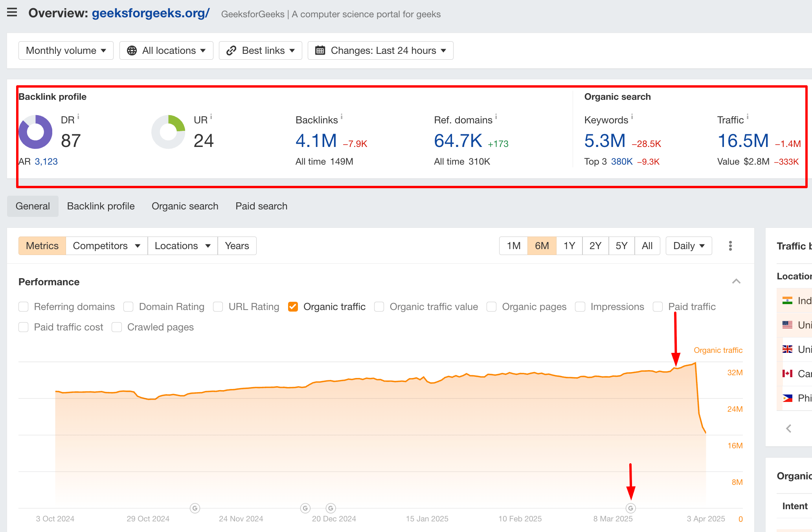This screenshot has height=532, width=812.
Task: Switch to the Backlink profile tab
Action: point(101,206)
